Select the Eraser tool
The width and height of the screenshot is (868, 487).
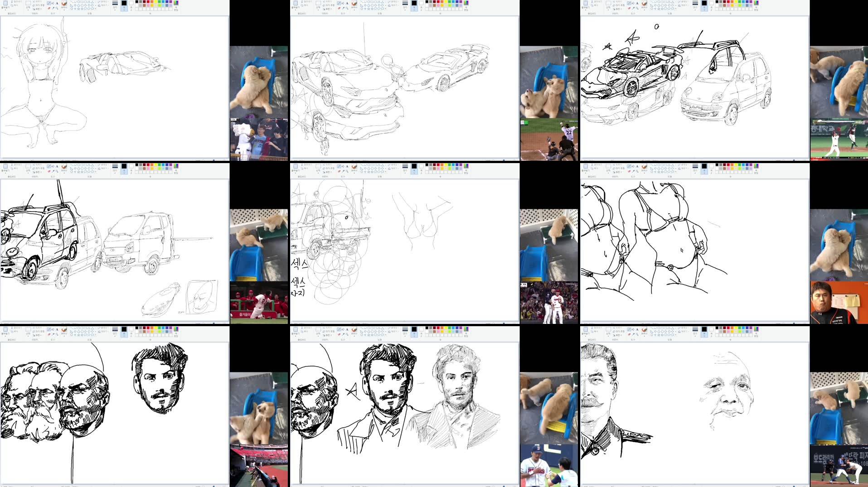tap(48, 8)
